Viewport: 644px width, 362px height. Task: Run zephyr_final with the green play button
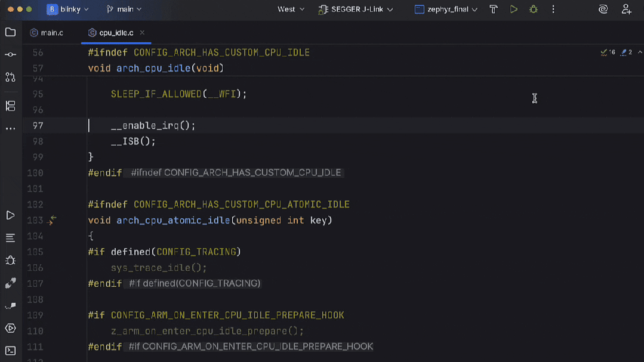click(x=513, y=10)
